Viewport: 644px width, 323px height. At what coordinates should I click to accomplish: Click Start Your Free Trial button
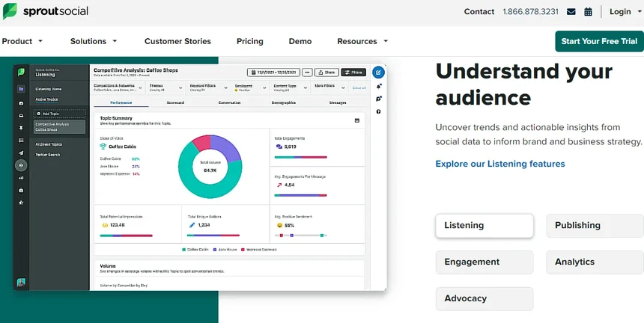(599, 41)
